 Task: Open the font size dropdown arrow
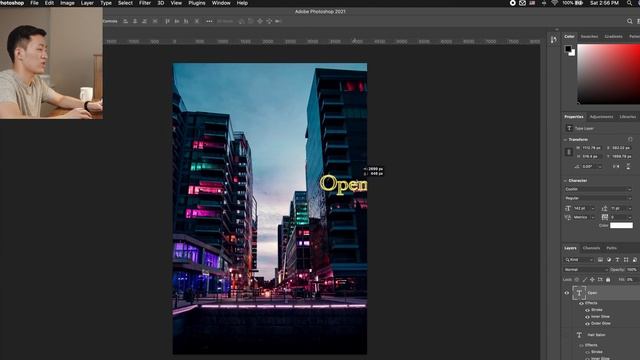pos(593,209)
